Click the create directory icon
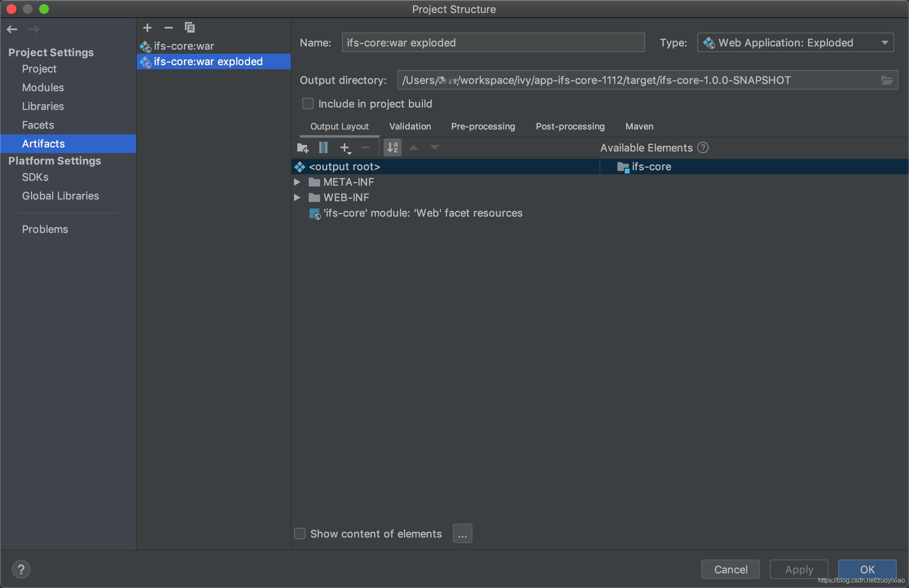 click(x=303, y=147)
